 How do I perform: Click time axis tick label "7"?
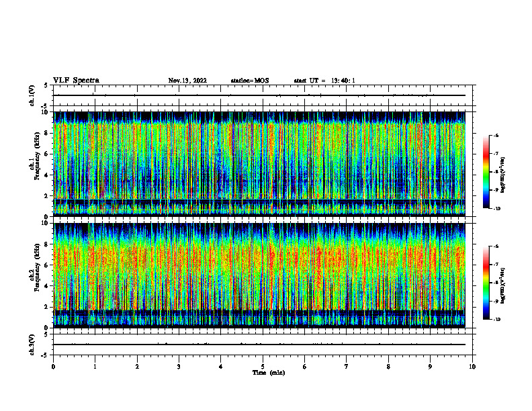347,367
